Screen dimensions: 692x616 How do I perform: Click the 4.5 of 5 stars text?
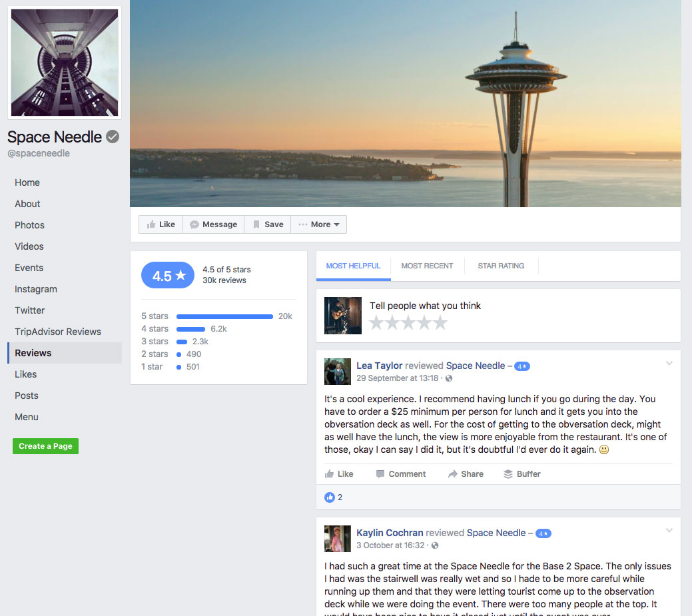coord(226,270)
